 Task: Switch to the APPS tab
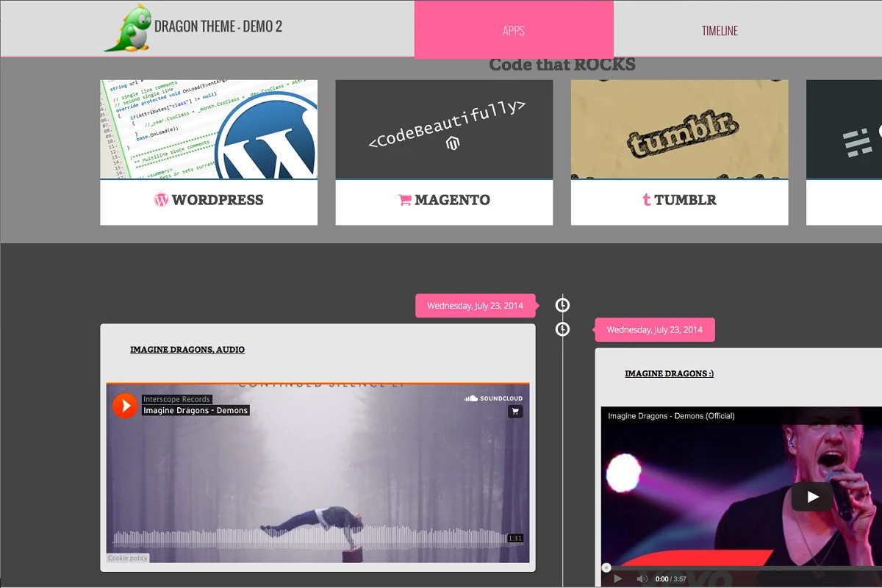(514, 30)
